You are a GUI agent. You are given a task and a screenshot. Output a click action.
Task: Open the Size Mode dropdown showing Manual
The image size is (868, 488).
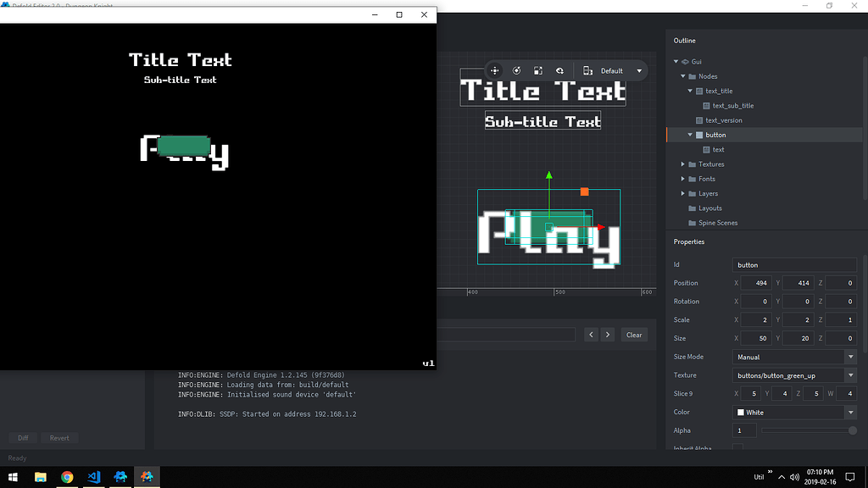pyautogui.click(x=795, y=357)
